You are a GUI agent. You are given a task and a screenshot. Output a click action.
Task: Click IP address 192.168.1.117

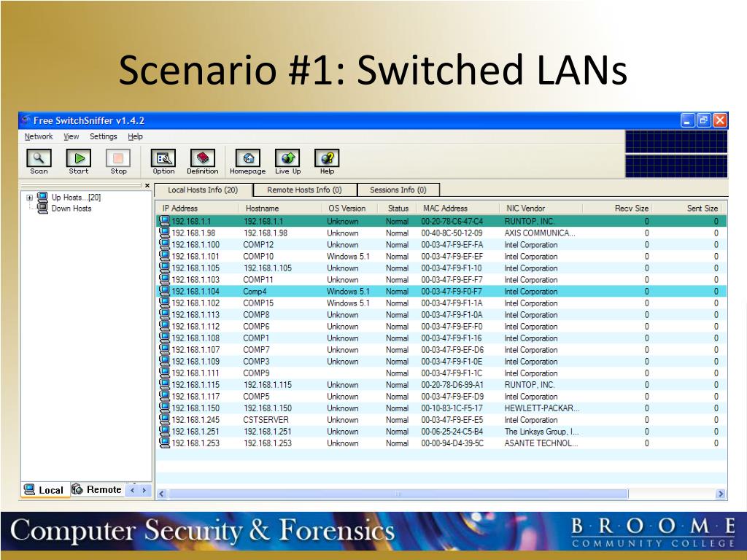[196, 396]
